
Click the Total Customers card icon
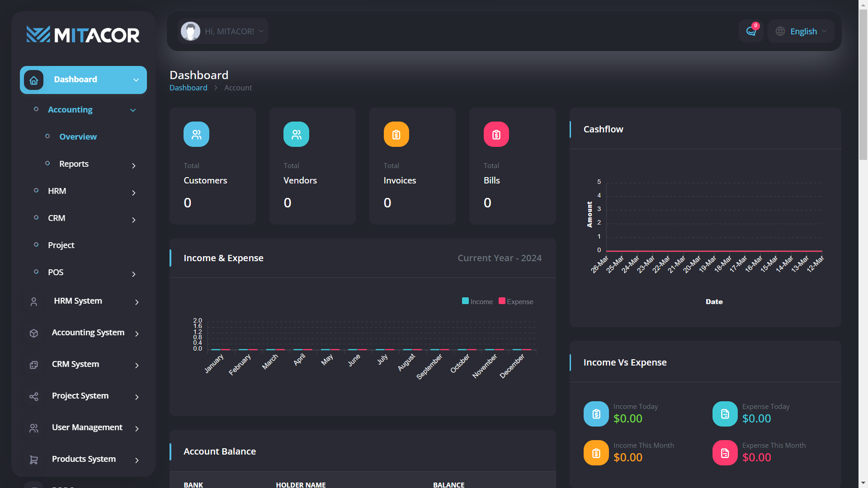196,134
